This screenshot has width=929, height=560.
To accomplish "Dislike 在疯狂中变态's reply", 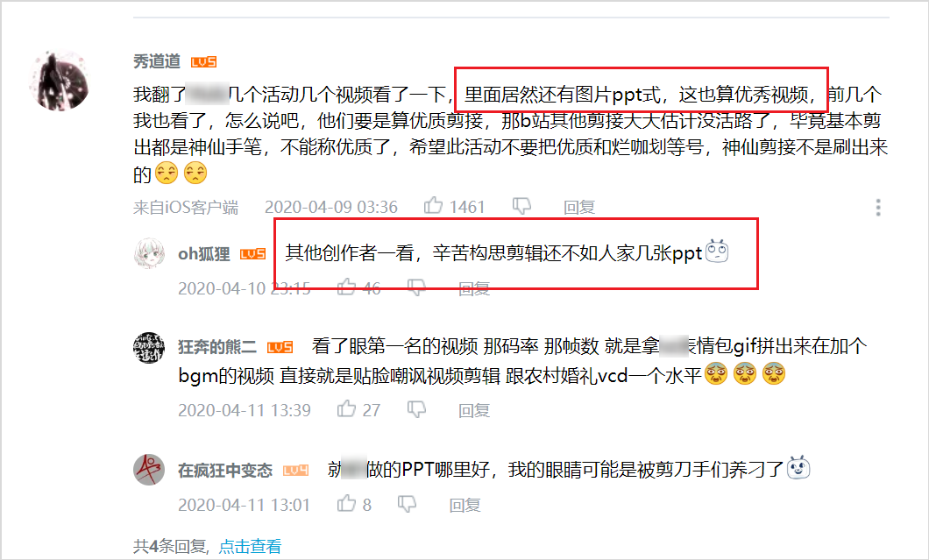I will (x=407, y=504).
